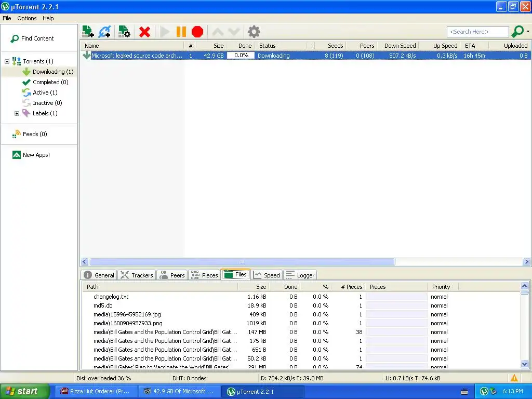532x399 pixels.
Task: Switch to the General tab
Action: point(99,275)
